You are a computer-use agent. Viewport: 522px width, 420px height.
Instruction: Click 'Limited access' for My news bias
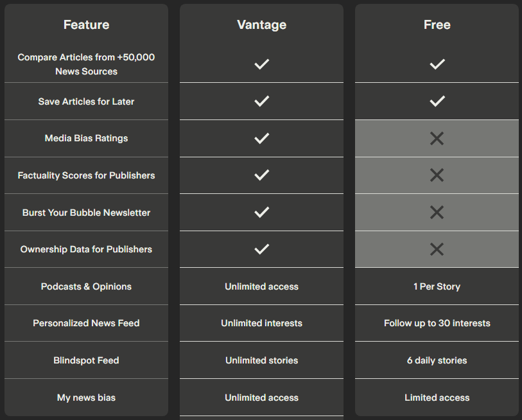437,398
